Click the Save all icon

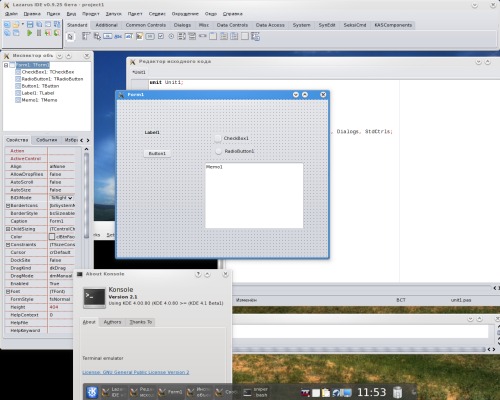click(x=39, y=24)
